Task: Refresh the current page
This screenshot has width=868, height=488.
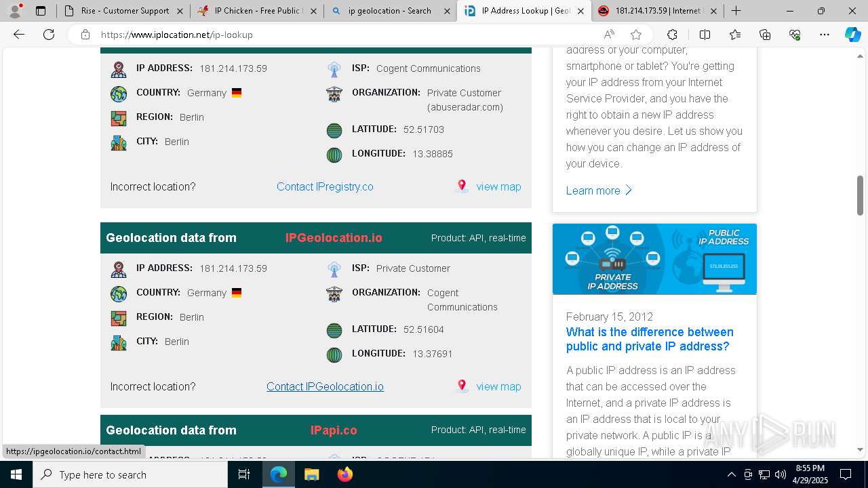Action: point(49,35)
